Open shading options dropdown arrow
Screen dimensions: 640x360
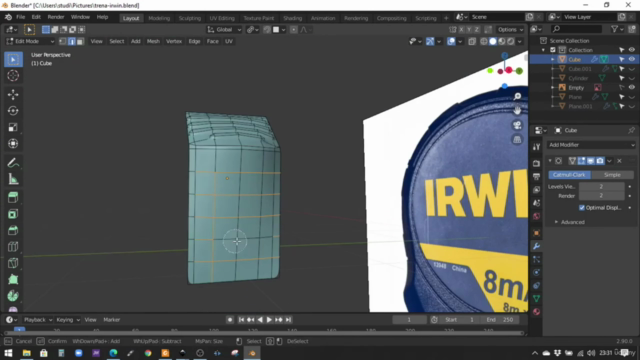tap(520, 41)
